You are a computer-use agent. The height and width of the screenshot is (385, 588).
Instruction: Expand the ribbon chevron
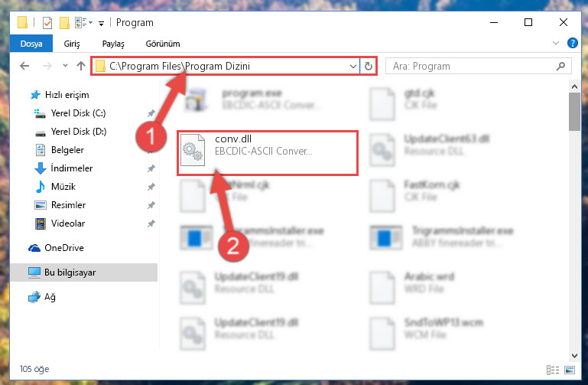click(555, 43)
